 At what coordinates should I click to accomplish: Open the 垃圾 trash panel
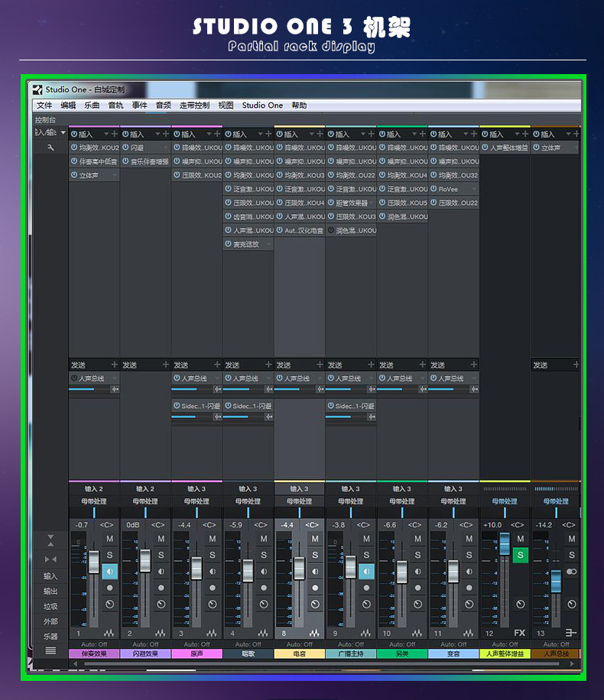[x=50, y=606]
